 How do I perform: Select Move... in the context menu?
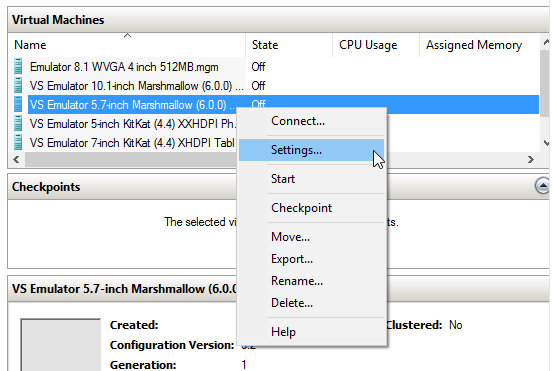[x=311, y=237]
